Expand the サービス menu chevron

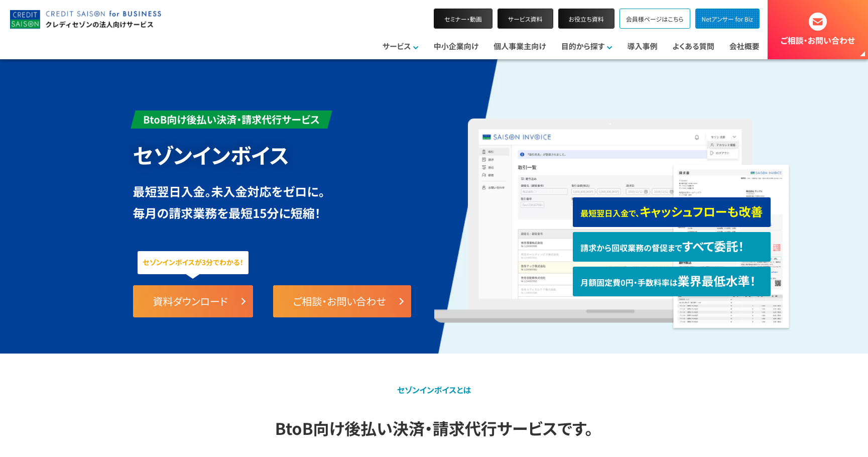(x=416, y=47)
